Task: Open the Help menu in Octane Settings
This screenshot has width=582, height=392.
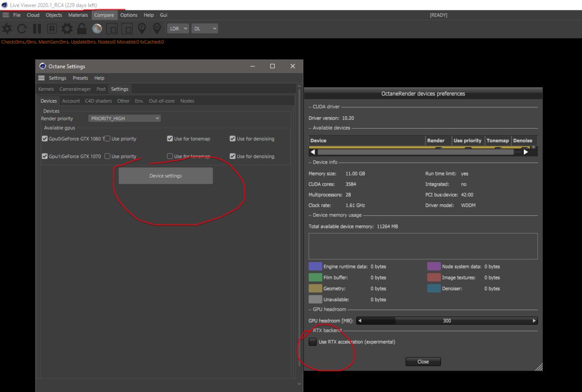Action: point(99,78)
